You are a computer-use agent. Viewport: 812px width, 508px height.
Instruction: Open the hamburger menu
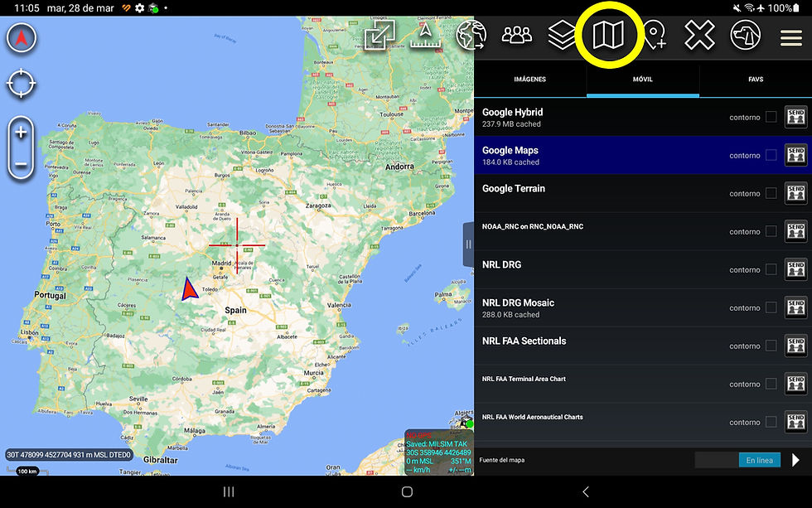click(x=790, y=38)
